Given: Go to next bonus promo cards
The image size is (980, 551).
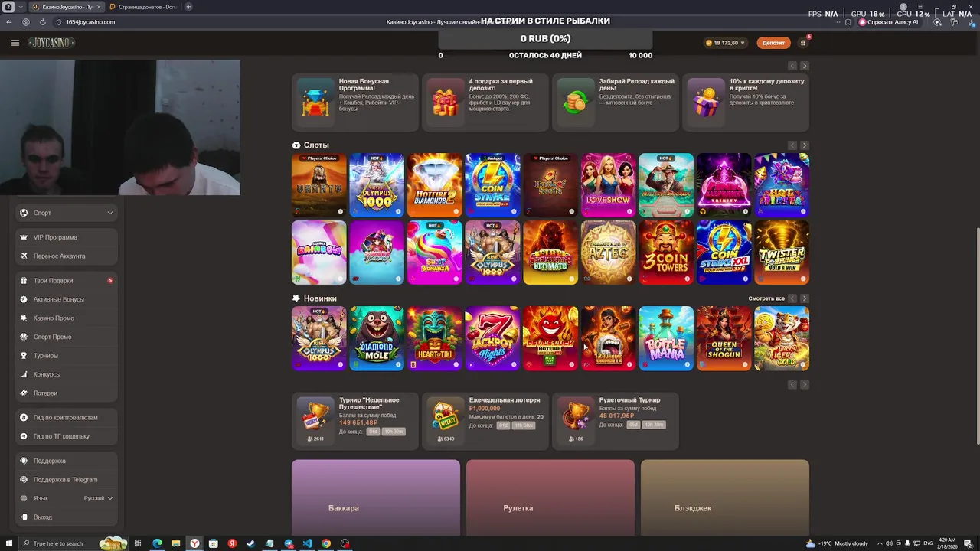Looking at the screenshot, I should click(804, 66).
